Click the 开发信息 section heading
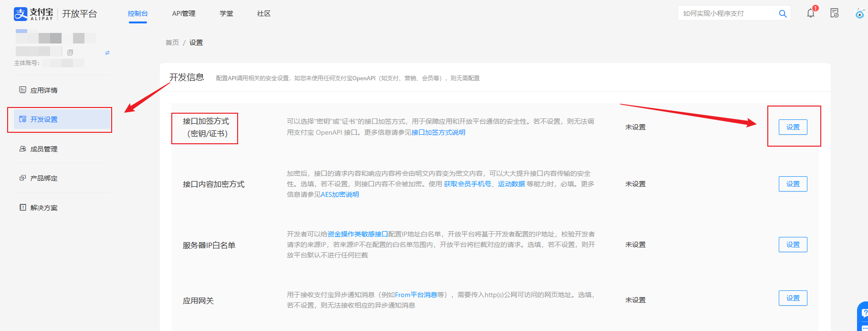868x331 pixels. coord(187,77)
